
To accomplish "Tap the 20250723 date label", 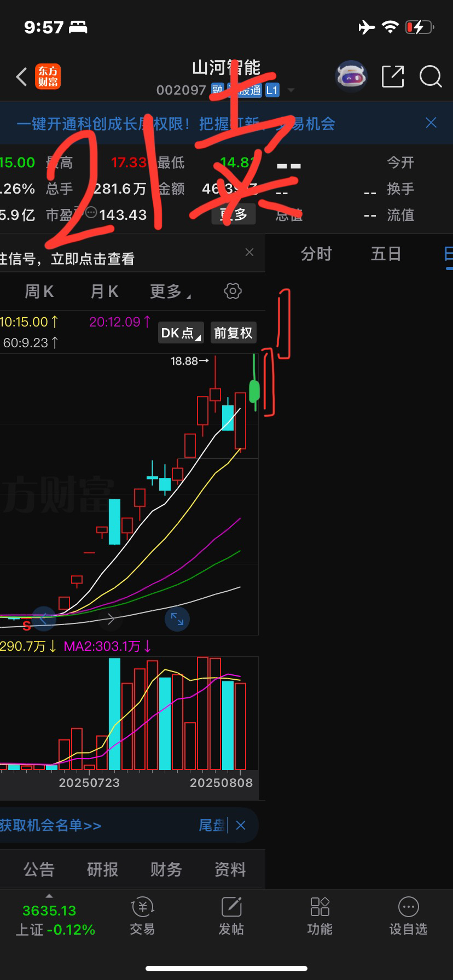I will 89,783.
